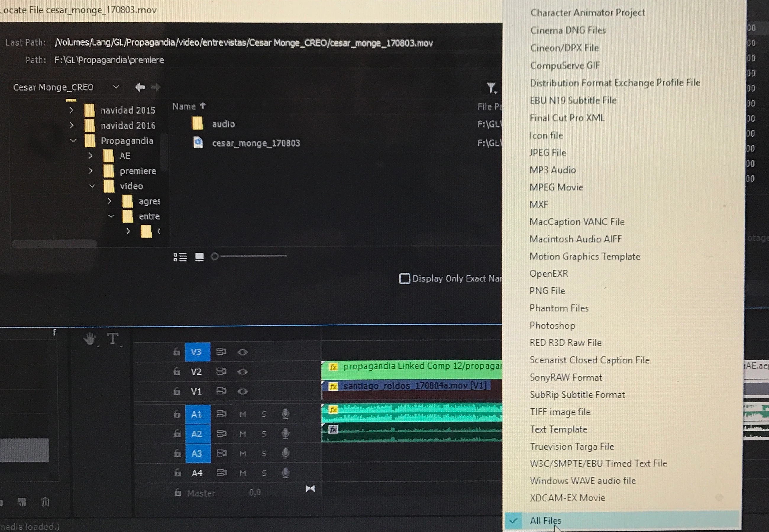Screen dimensions: 769x532
Task: Check Display Only Exact Name Matches
Action: click(404, 278)
